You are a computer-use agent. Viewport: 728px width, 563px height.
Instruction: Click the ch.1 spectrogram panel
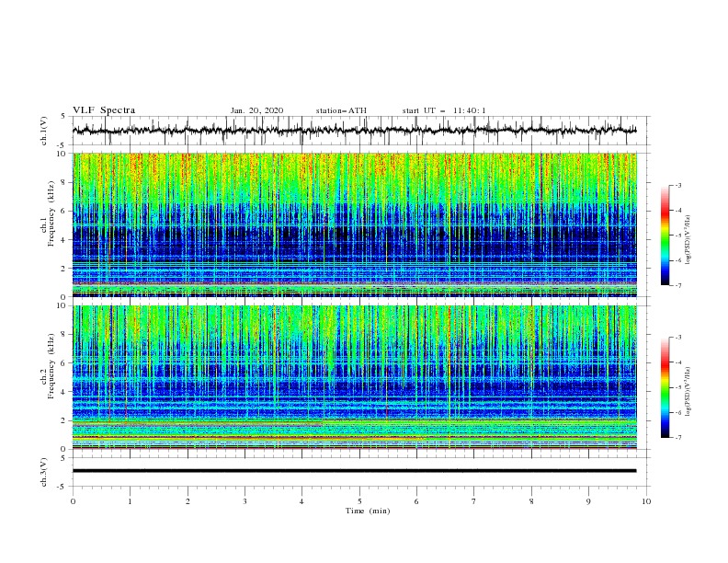pos(355,224)
